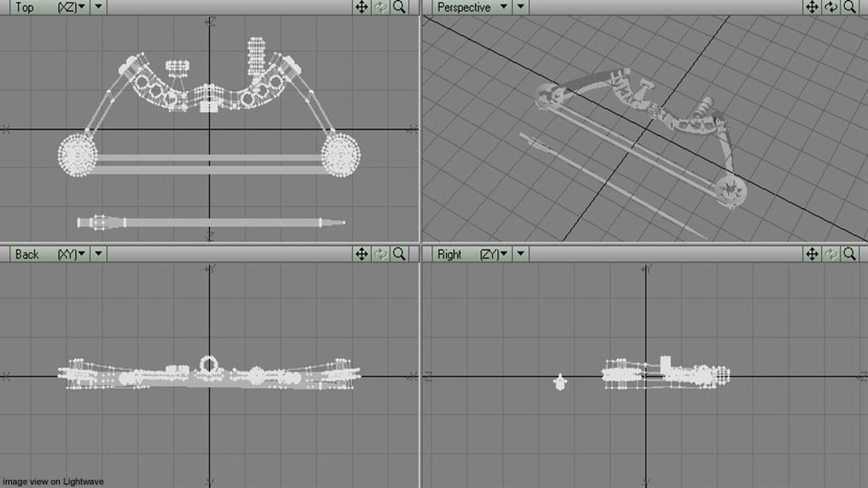Open the render style dropdown beside Perspective
868x488 pixels.
click(x=521, y=7)
